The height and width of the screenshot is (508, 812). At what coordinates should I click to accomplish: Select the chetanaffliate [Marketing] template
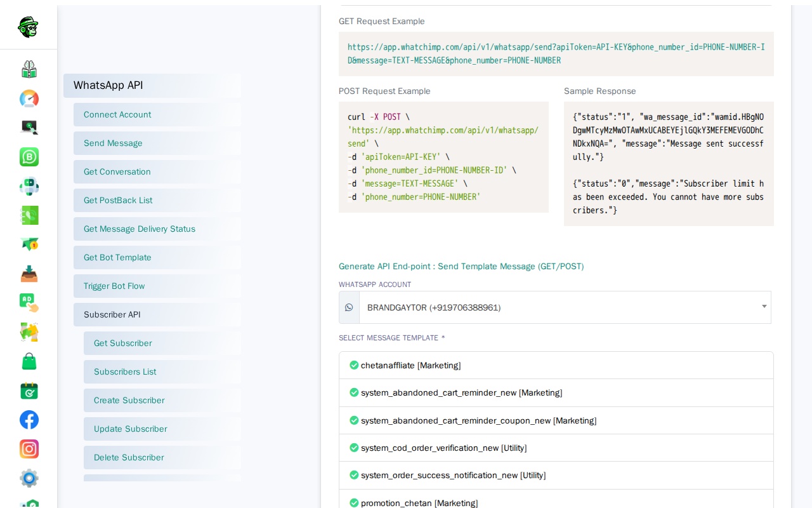pyautogui.click(x=556, y=365)
